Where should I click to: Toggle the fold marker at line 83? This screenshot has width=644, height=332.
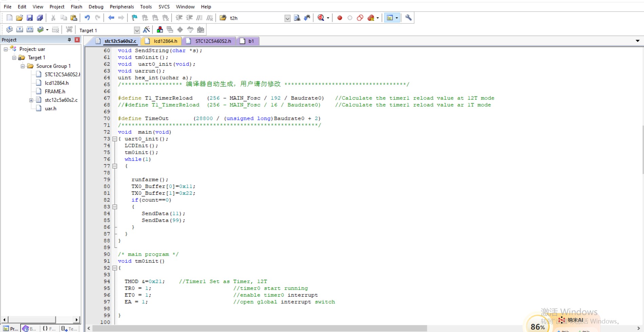tap(115, 207)
